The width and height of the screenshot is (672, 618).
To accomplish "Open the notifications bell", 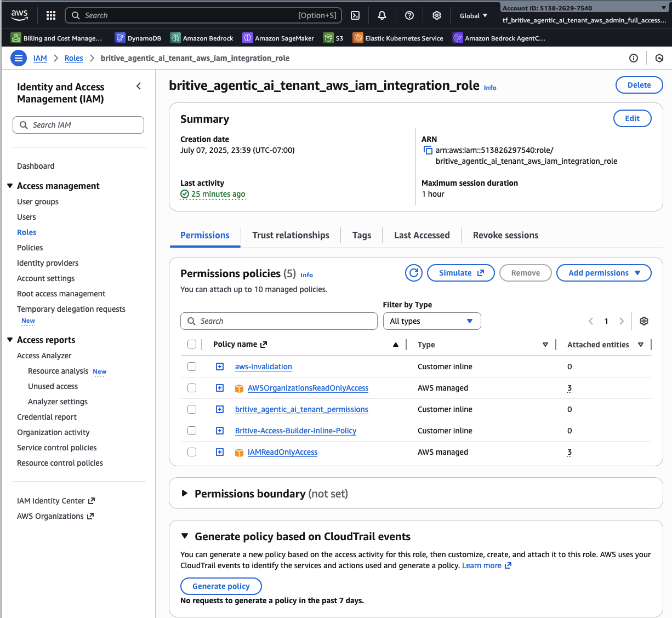I will [382, 15].
